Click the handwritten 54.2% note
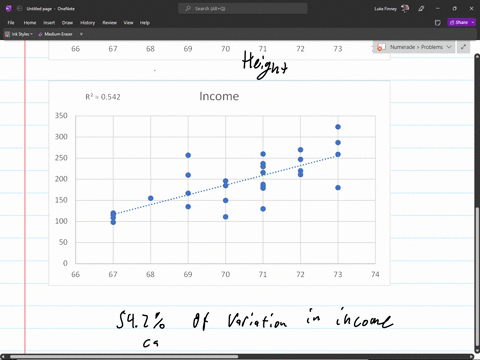 (141, 320)
